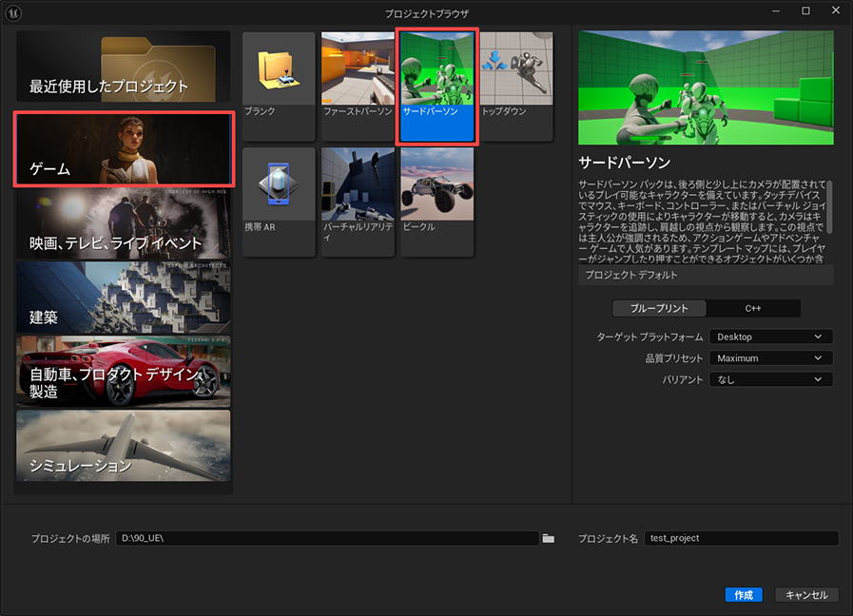Viewport: 853px width, 616px height.
Task: Click the 品質プリセット label
Action: tap(674, 358)
